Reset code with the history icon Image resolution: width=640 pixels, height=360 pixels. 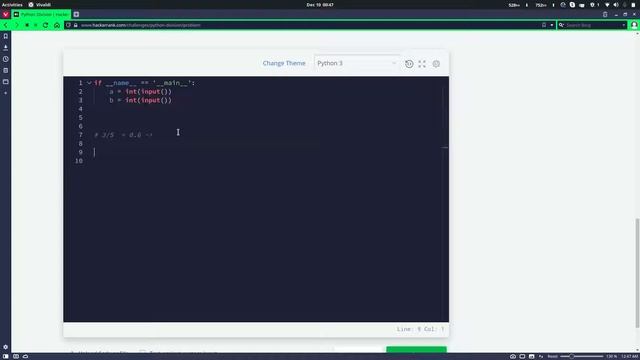tap(409, 64)
